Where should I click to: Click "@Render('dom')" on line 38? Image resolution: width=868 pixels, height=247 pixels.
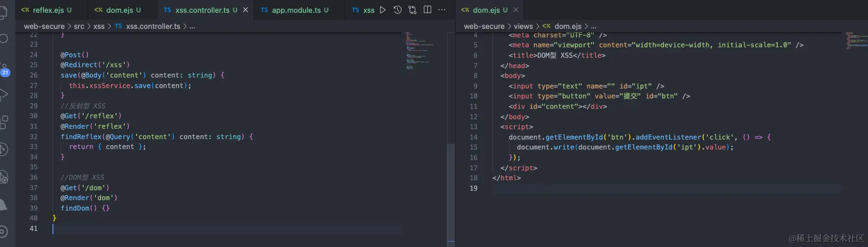tap(89, 198)
